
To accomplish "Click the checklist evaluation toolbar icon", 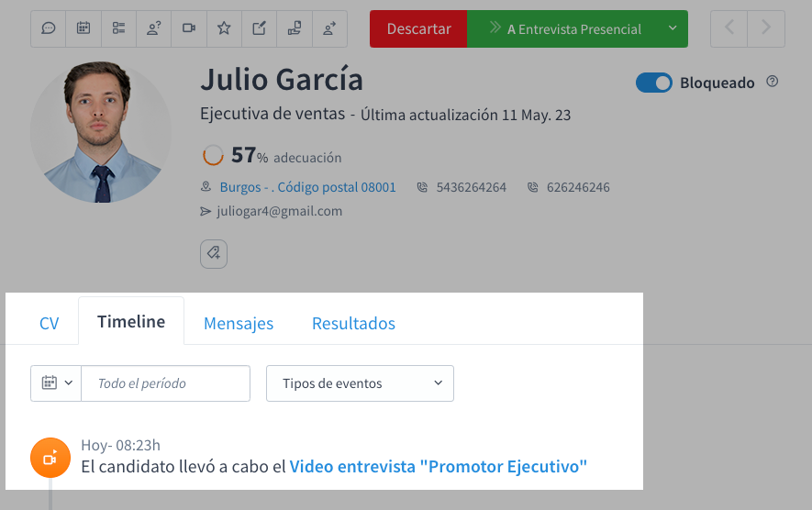I will coord(118,28).
